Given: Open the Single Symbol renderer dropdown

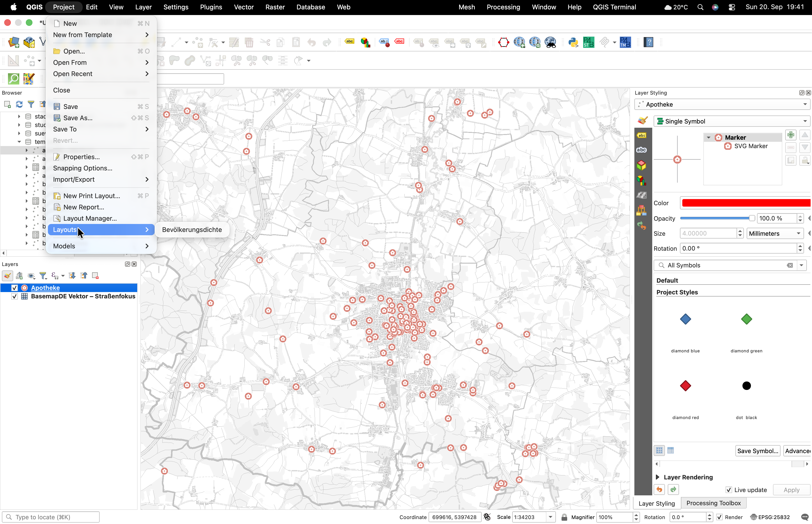Looking at the screenshot, I should tap(732, 121).
